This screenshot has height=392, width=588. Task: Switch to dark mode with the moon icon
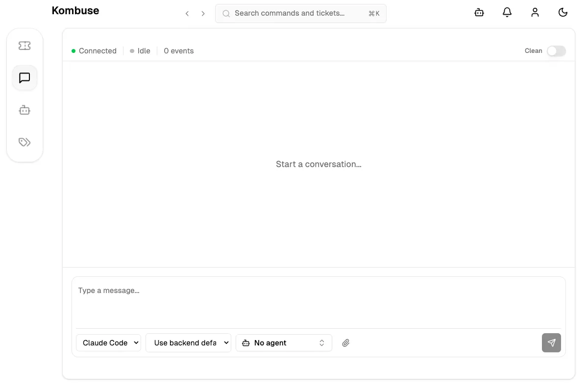563,12
